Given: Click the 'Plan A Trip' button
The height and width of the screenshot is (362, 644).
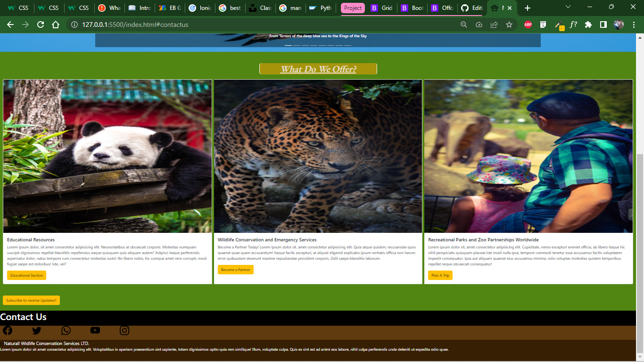Looking at the screenshot, I should [x=440, y=275].
